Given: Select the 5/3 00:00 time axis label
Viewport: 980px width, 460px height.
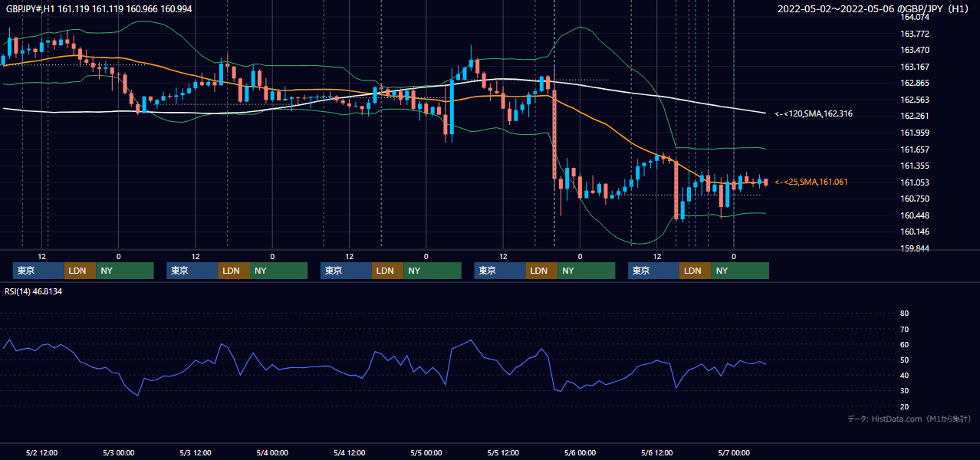Looking at the screenshot, I should click(119, 452).
